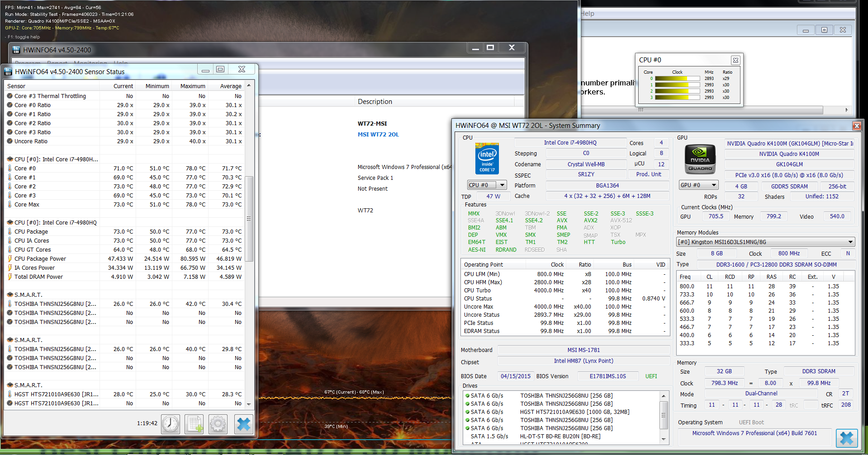Click the thermometer icon on the HGST HTS721010A9E630 temperature row
868x455 pixels.
[9, 394]
